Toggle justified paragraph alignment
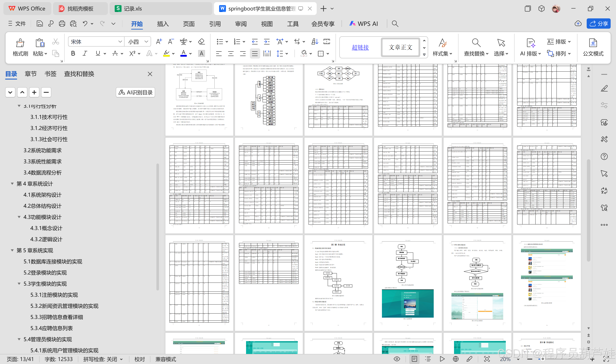Image resolution: width=616 pixels, height=364 pixels. 255,53
